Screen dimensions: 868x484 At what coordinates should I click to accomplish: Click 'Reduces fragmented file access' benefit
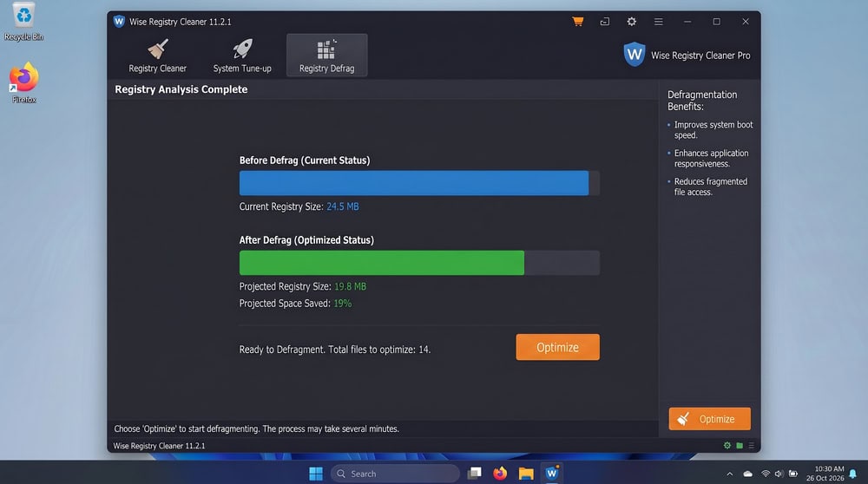click(710, 186)
